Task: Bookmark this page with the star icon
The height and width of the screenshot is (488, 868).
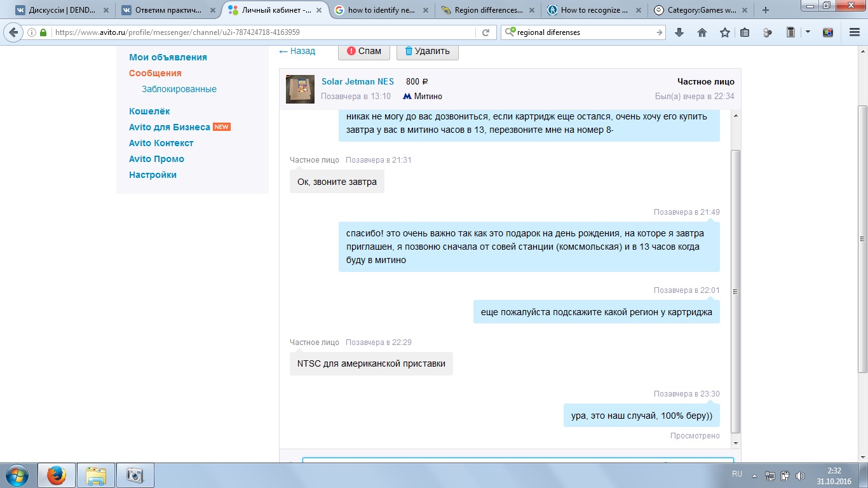Action: click(725, 32)
